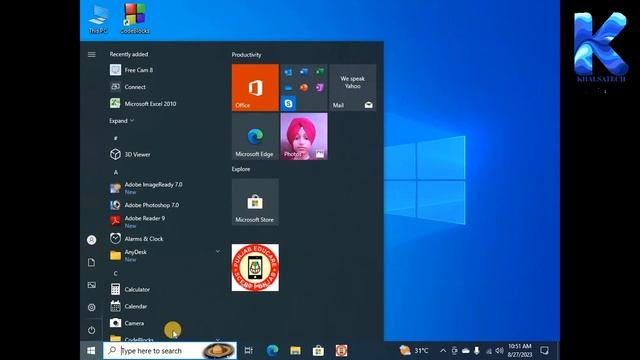Focus the Type here to search box
The width and height of the screenshot is (640, 360).
tap(170, 351)
